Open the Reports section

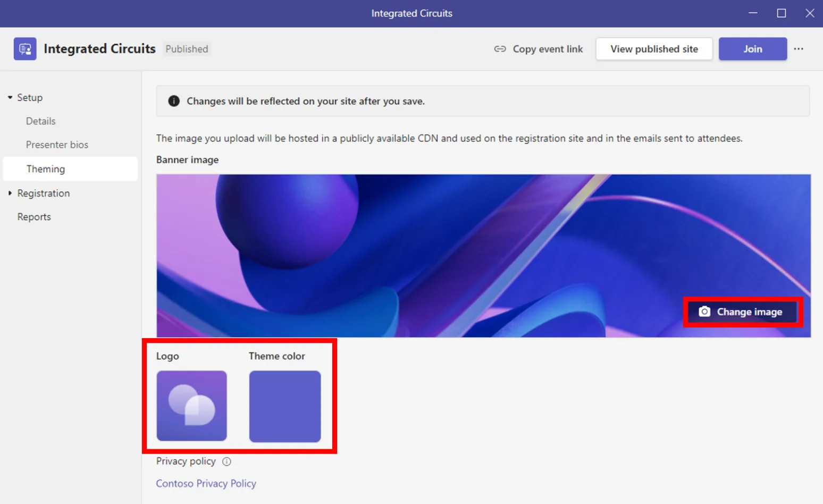(34, 217)
